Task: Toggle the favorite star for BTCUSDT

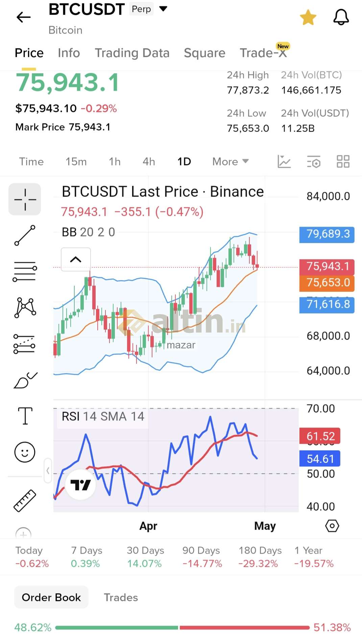Action: (308, 18)
